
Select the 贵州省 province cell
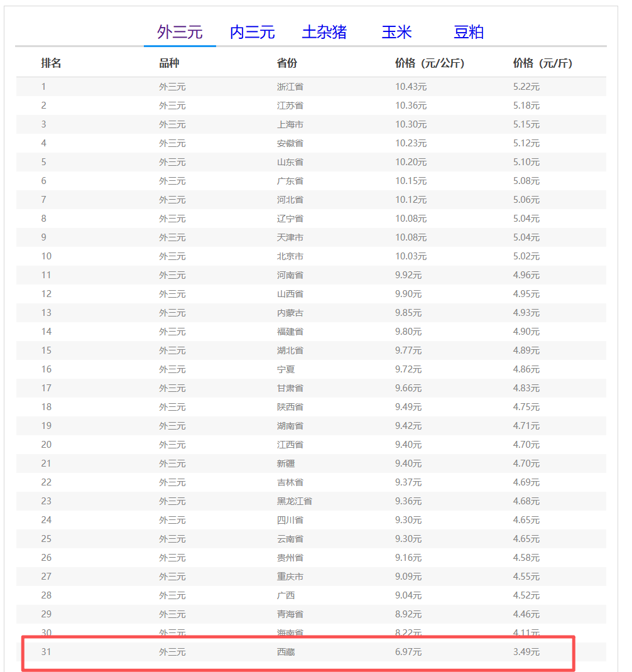point(290,558)
